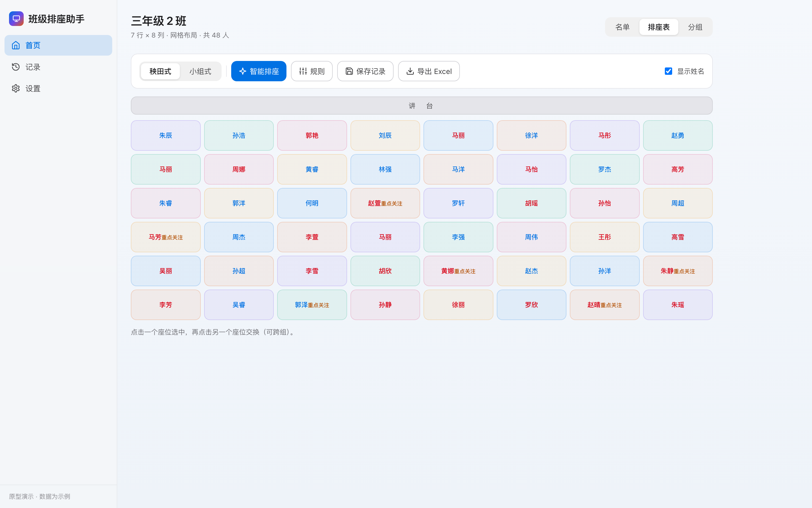Select seat 朱瑶
The height and width of the screenshot is (508, 812).
pos(678,305)
